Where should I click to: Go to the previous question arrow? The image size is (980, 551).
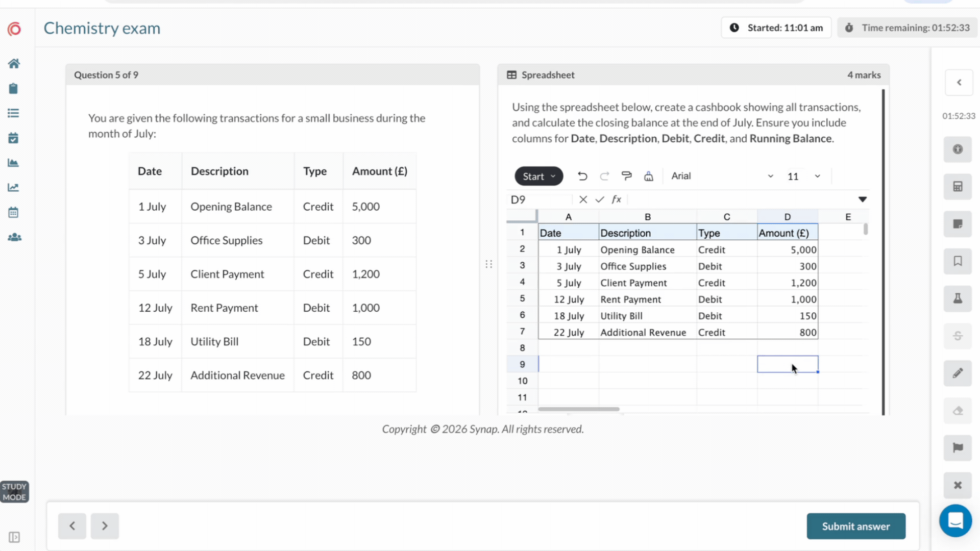pos(72,526)
